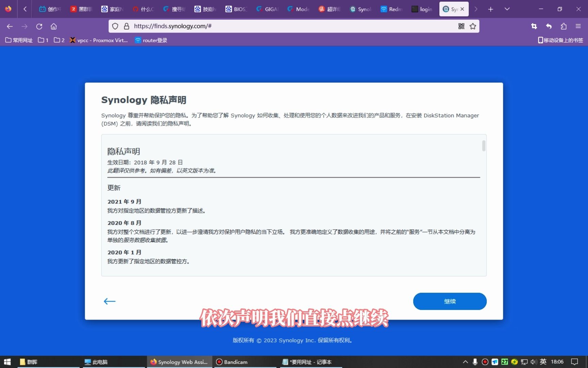Switch to the GIGA browser tab
Viewport: 588px width, 368px height.
click(x=267, y=9)
